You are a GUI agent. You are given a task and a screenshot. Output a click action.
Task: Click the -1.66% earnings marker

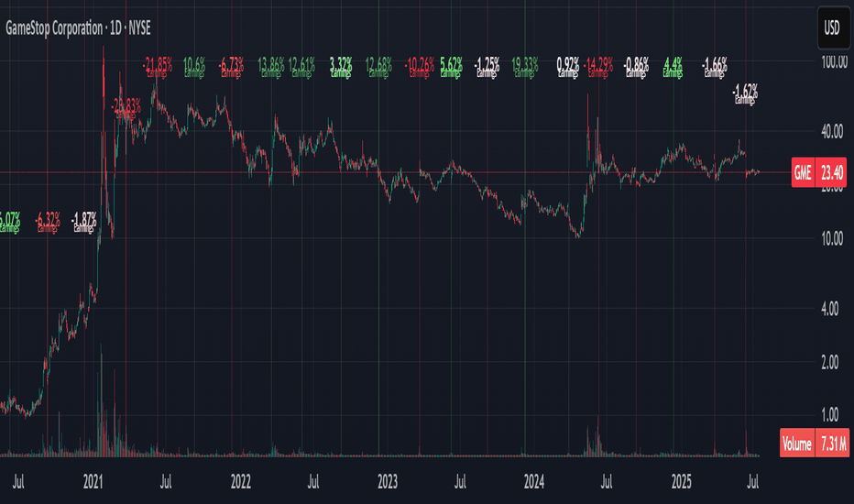pos(715,67)
